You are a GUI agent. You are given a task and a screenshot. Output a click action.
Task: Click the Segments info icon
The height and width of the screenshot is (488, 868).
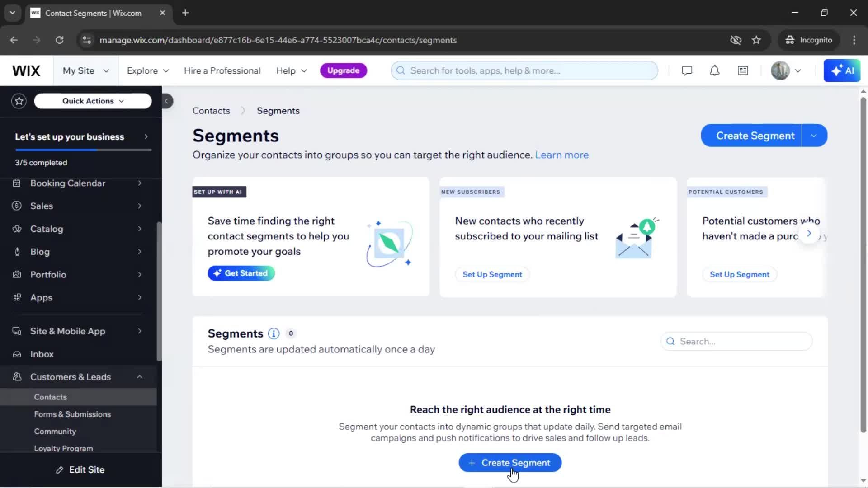coord(274,333)
